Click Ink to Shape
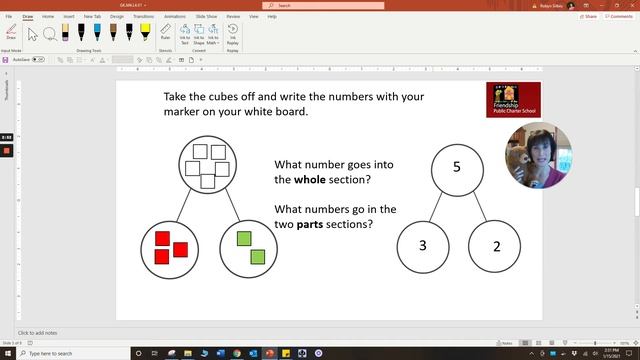The height and width of the screenshot is (360, 640). point(199,34)
